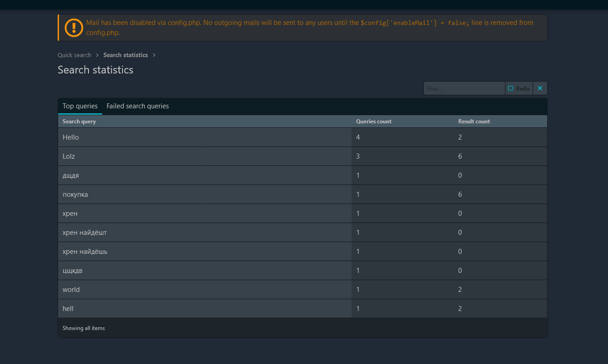This screenshot has height=364, width=608.
Task: Select the hell query row
Action: (x=181, y=308)
